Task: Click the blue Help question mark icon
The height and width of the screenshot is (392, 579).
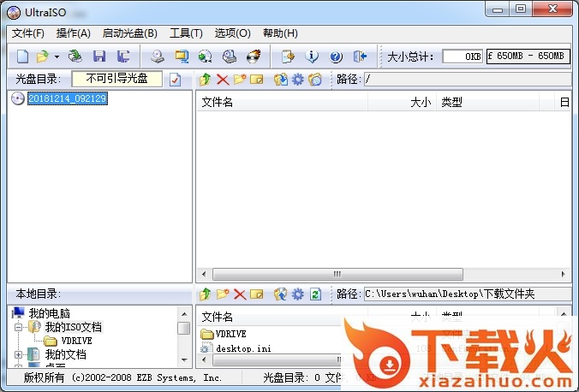Action: [x=336, y=56]
